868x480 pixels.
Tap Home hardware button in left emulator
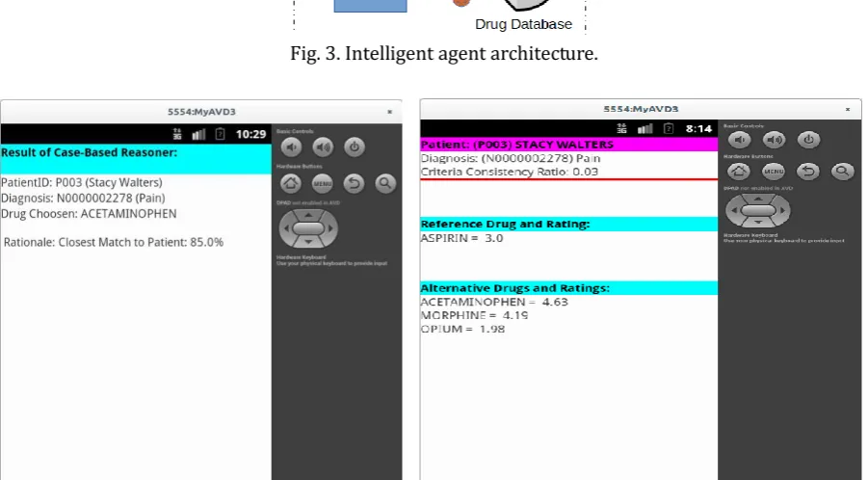point(291,183)
